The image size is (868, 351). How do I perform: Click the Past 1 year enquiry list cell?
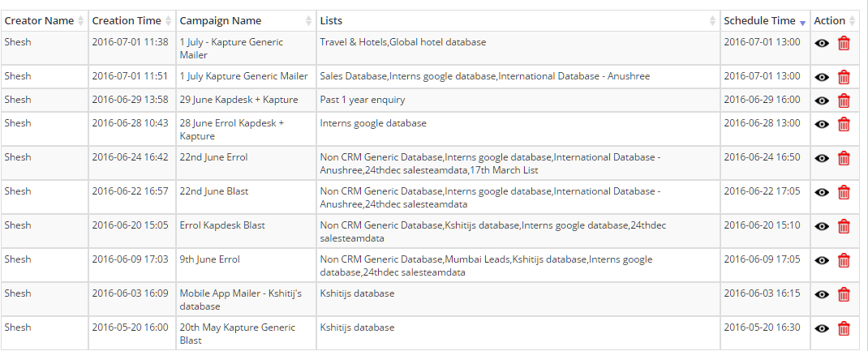pos(518,100)
